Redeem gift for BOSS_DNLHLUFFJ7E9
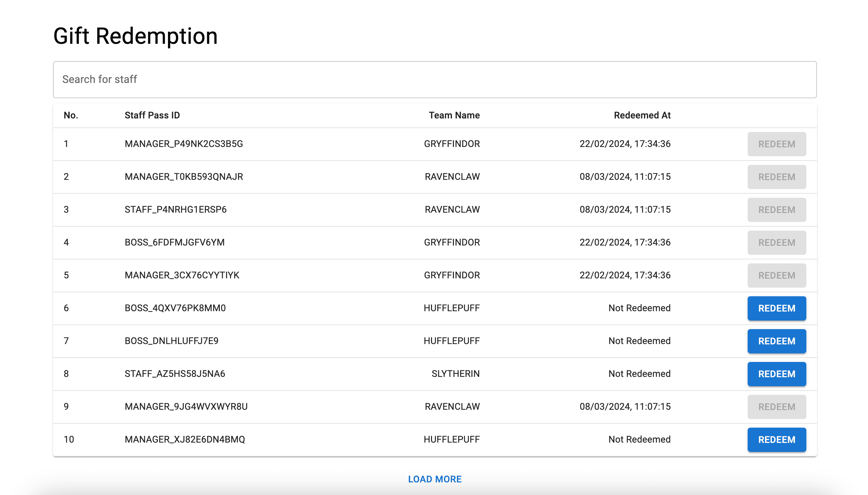 coord(776,341)
